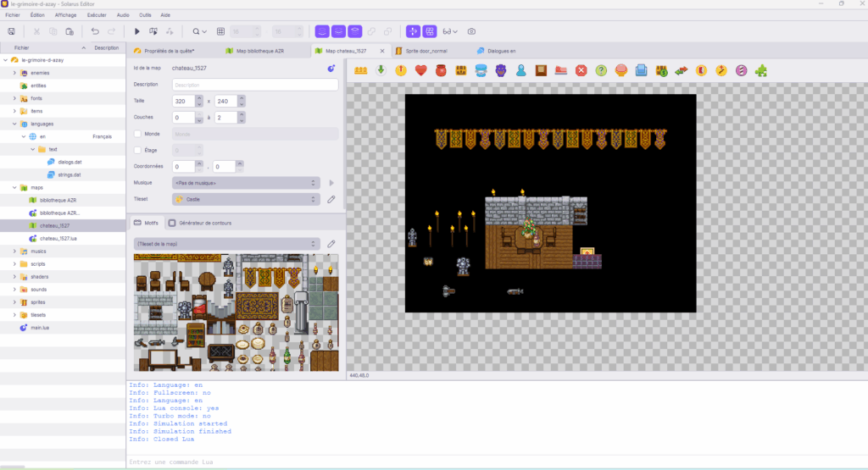The image size is (868, 470).
Task: Tick the Étage checkbox
Action: [x=138, y=150]
